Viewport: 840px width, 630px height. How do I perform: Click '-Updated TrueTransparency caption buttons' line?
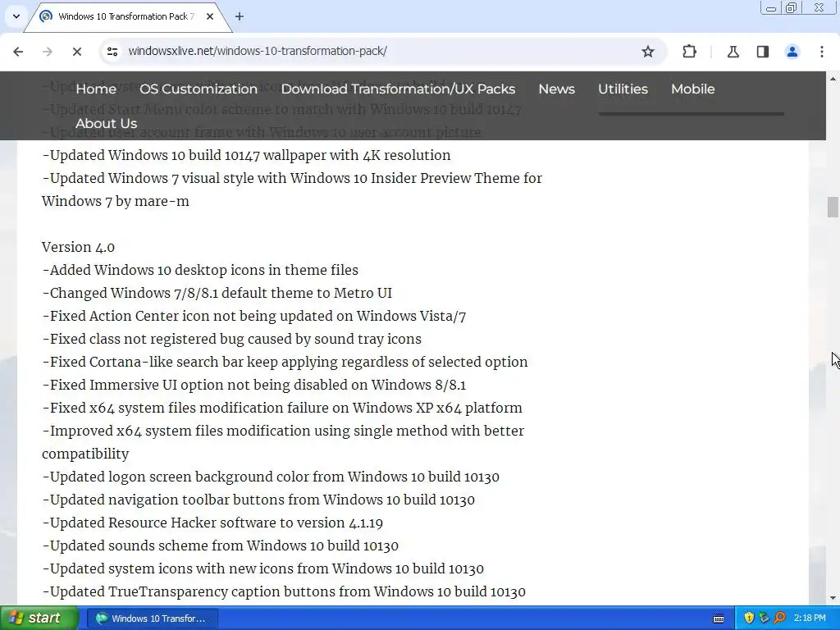pos(284,592)
